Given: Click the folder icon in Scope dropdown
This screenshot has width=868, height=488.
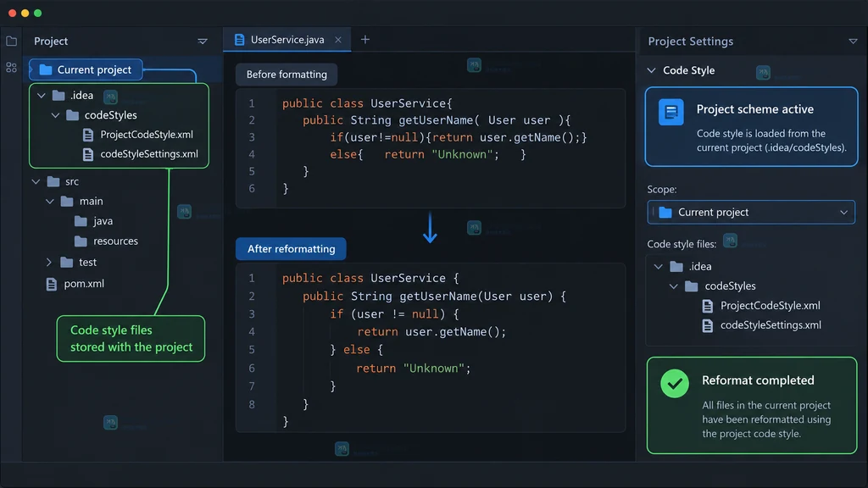Looking at the screenshot, I should click(665, 213).
